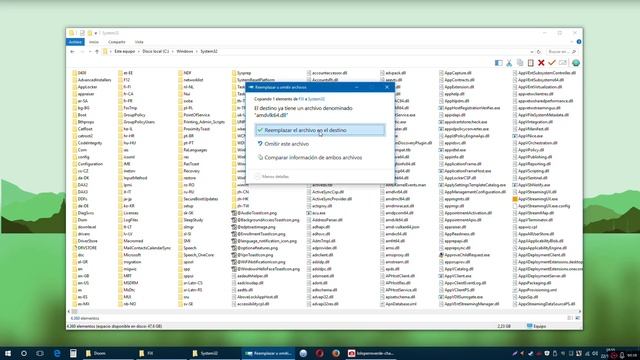Click the orange checkmark toolbar icon
640x360 pixels.
[x=552, y=63]
